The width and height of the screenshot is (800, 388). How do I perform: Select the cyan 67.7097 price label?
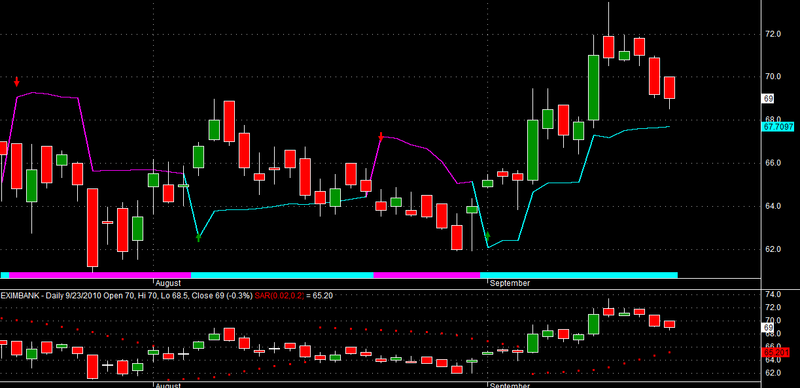779,127
